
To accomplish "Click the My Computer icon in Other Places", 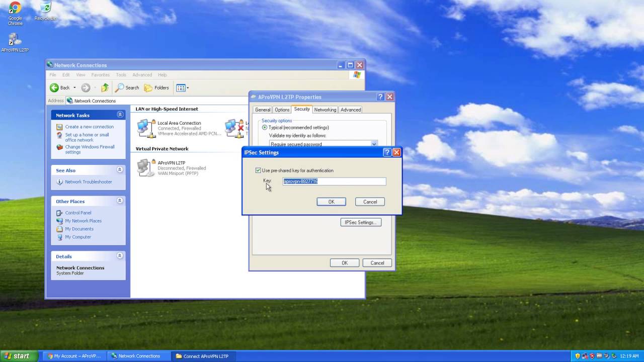I will [x=59, y=237].
